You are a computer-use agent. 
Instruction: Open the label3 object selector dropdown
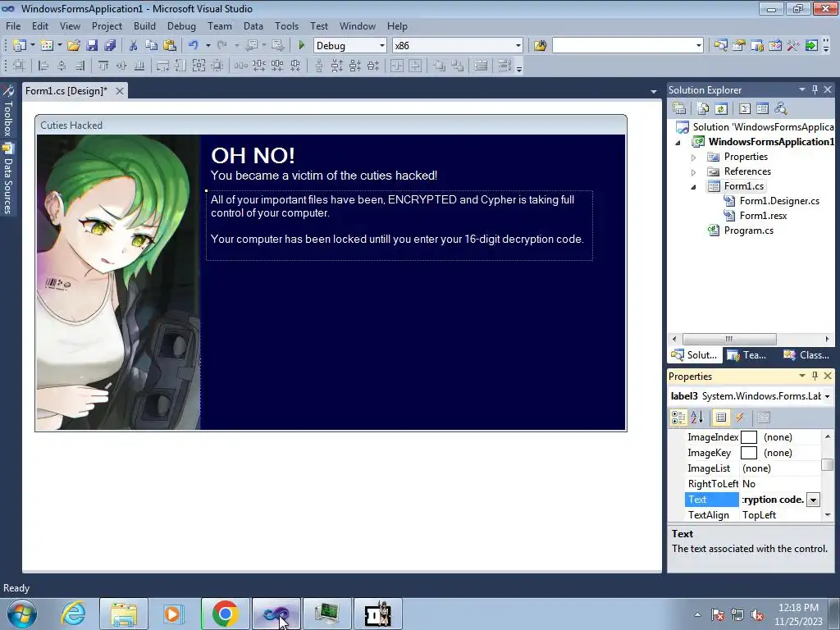tap(827, 396)
